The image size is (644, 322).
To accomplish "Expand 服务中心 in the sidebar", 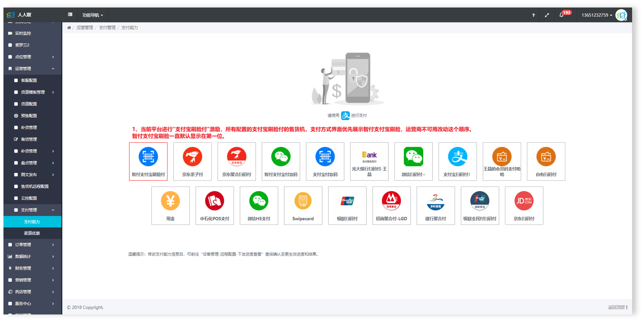I will pos(32,304).
